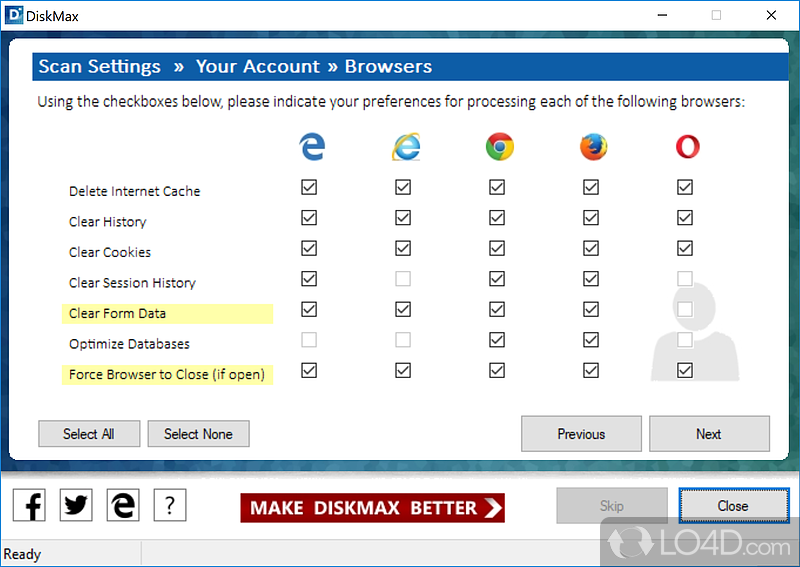The image size is (800, 567).
Task: Uncheck Delete Internet Cache for Edge
Action: click(x=309, y=187)
